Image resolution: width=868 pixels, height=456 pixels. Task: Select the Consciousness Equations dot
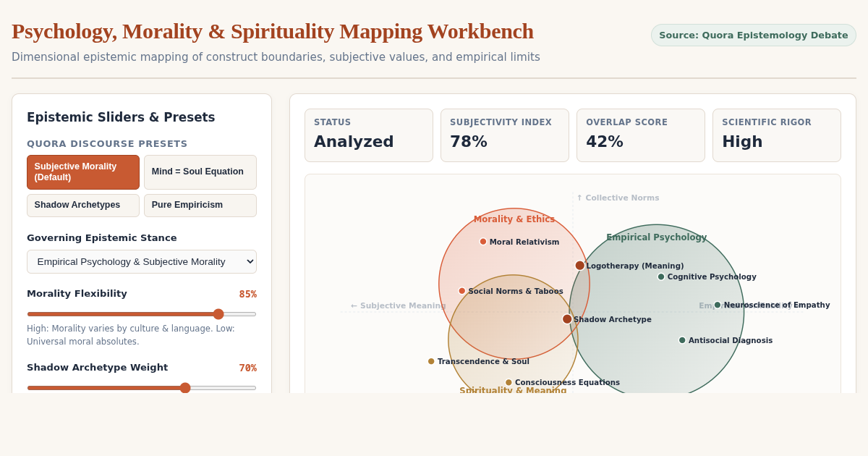point(509,382)
